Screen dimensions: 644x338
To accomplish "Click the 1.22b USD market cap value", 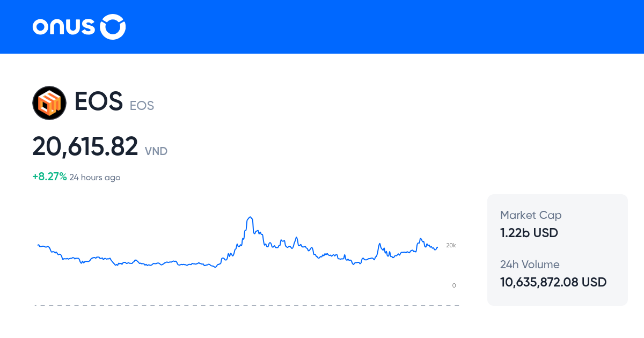I will pyautogui.click(x=529, y=233).
